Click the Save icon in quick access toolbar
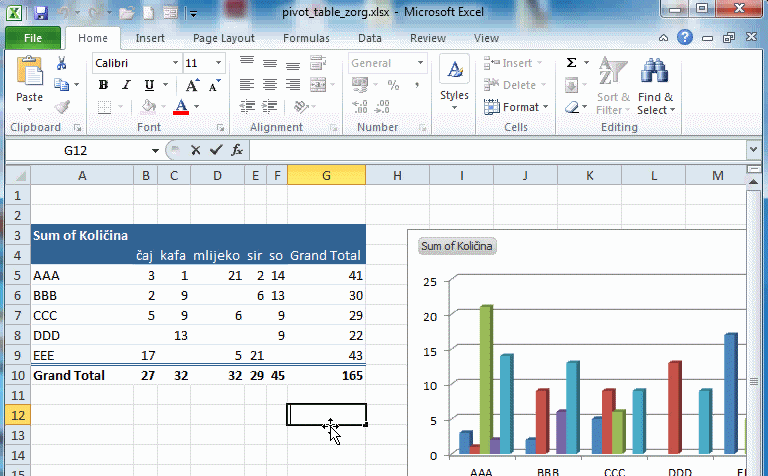Screen dimensions: 768x476 point(40,14)
